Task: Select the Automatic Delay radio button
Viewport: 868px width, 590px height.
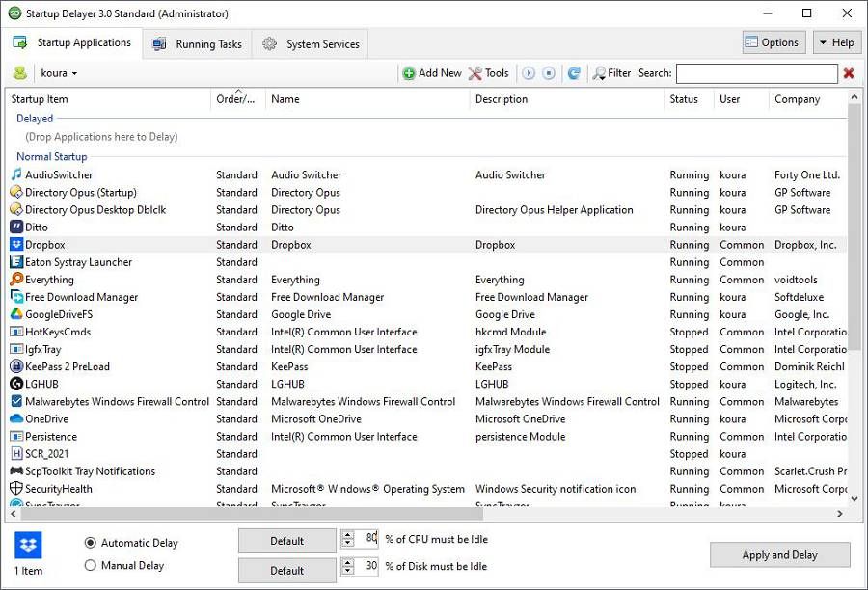Action: point(91,543)
